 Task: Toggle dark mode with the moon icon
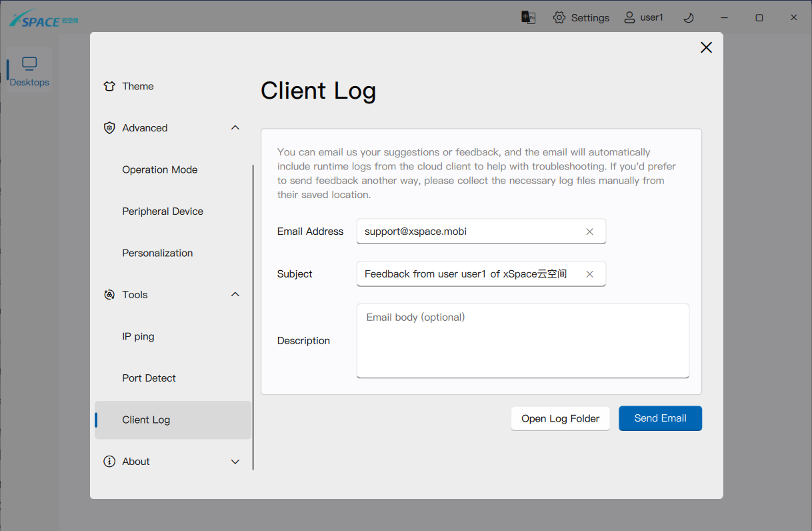tap(689, 18)
